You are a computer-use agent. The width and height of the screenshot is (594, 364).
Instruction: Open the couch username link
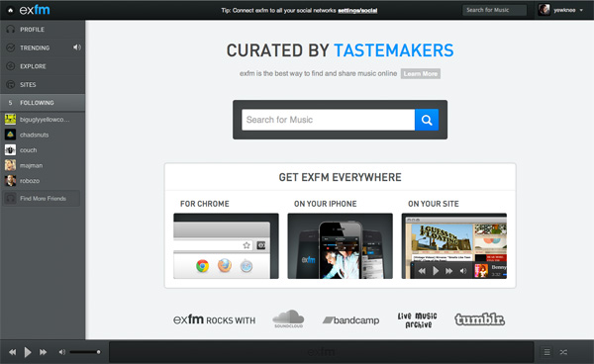click(29, 150)
